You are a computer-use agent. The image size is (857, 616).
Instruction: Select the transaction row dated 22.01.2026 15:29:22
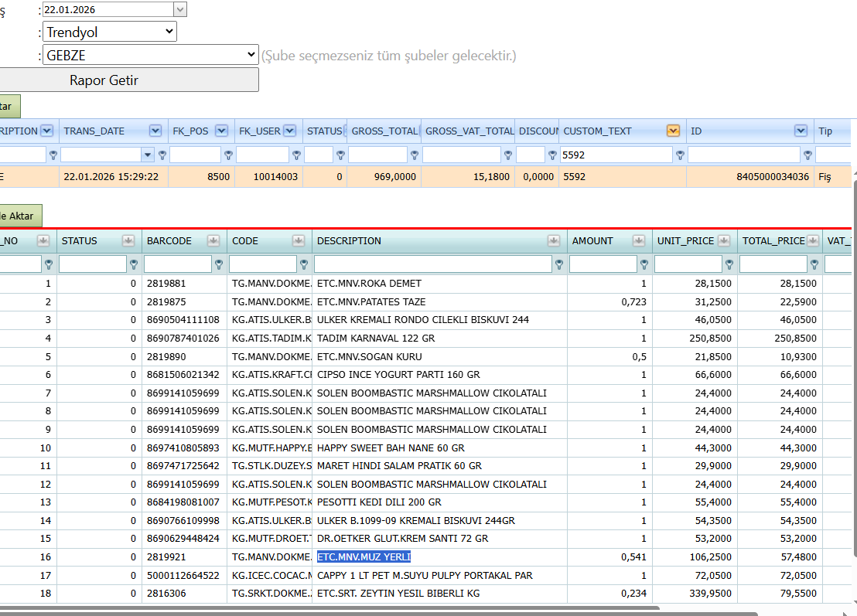425,177
